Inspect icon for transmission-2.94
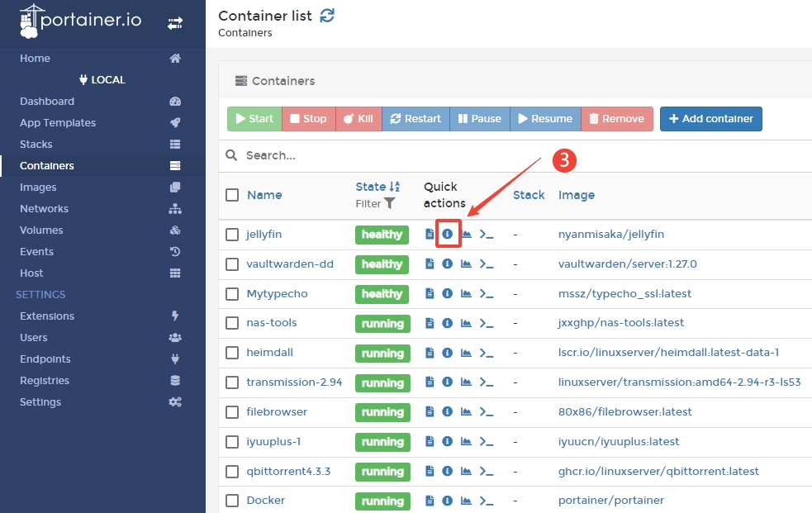812x513 pixels. [448, 382]
